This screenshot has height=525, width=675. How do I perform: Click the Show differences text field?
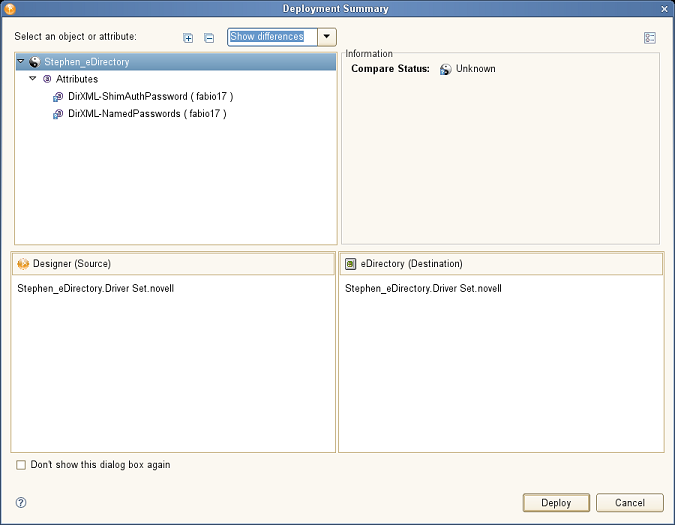point(272,37)
